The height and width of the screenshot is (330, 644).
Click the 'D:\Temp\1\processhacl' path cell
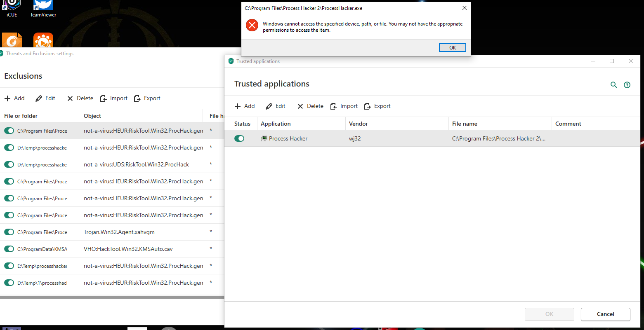(42, 283)
